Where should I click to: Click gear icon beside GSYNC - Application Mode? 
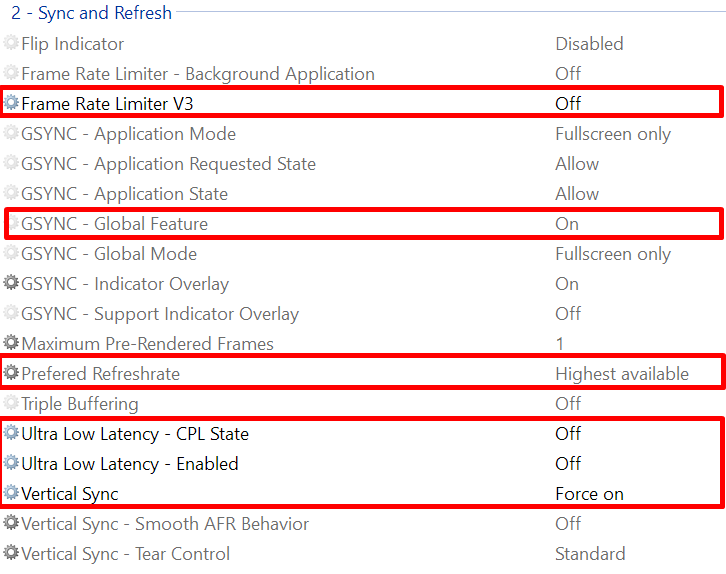coord(11,133)
